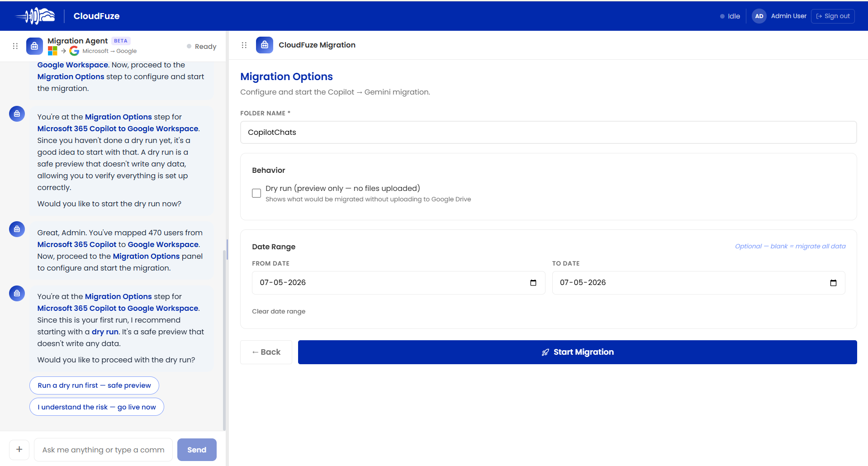Screen dimensions: 868x466
Task: Click the CloudFuze Migration panel drag handle
Action: pyautogui.click(x=244, y=45)
